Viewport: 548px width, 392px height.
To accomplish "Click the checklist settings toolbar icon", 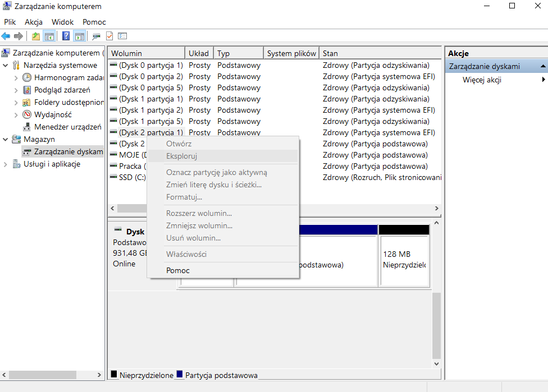I will click(122, 36).
